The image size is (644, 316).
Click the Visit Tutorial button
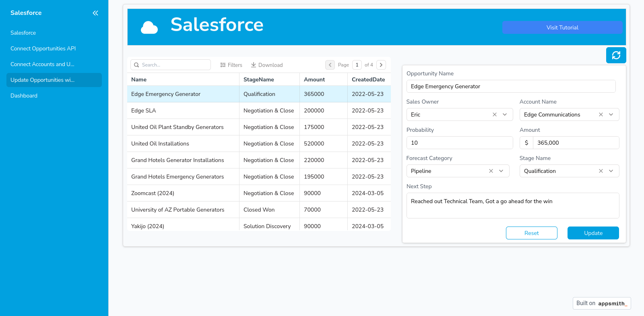tap(562, 27)
